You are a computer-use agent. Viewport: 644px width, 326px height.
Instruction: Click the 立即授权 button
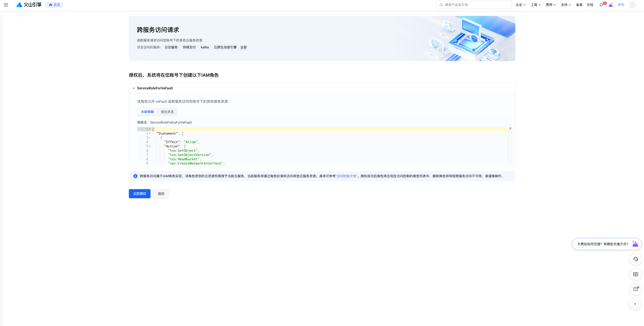click(140, 194)
